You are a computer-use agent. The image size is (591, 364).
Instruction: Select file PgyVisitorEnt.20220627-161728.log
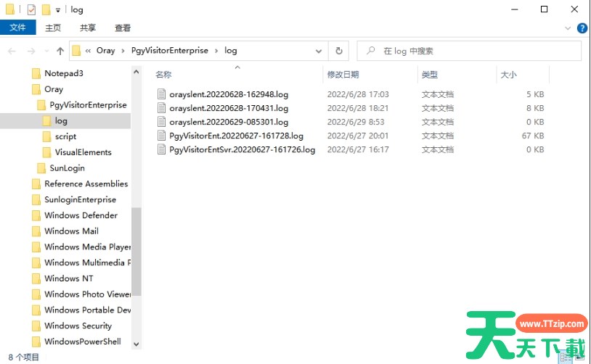pyautogui.click(x=236, y=136)
